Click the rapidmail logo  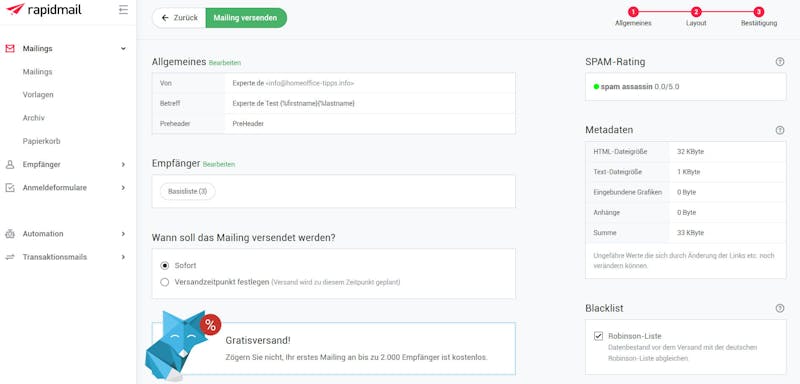tap(44, 10)
